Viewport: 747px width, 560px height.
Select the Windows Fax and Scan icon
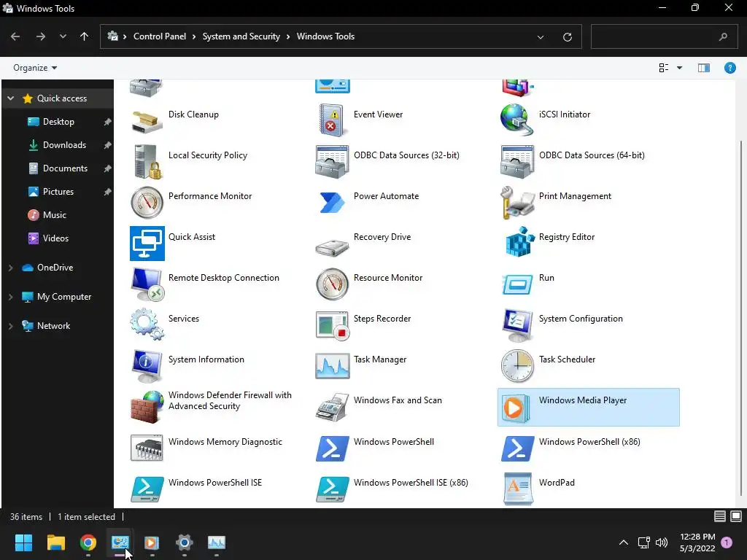(332, 407)
